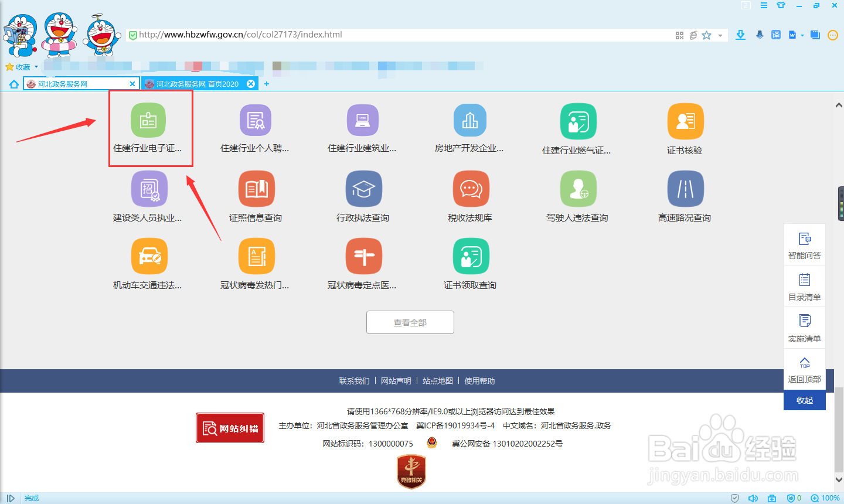Click the 智能问答 sidebar icon
Viewport: 844px width, 504px height.
tap(804, 244)
